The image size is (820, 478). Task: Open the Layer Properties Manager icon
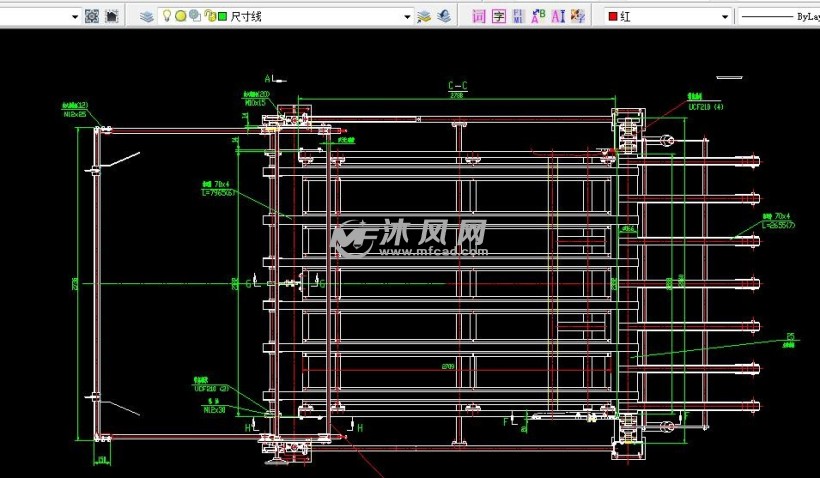(147, 16)
